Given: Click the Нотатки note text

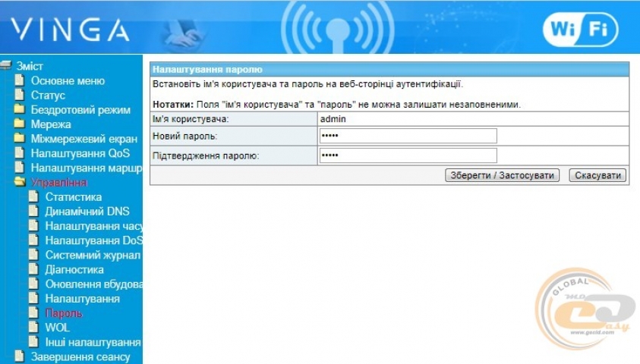Looking at the screenshot, I should 337,105.
